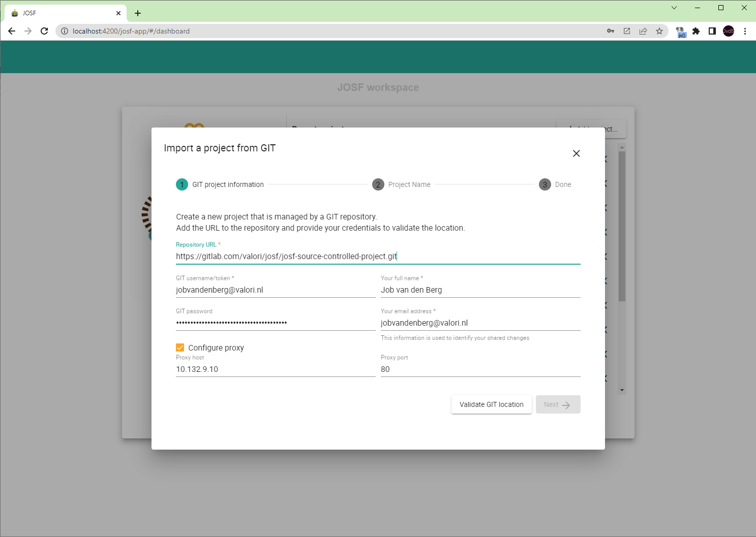Viewport: 756px width, 537px height.
Task: Click the saved passwords key icon
Action: click(611, 31)
